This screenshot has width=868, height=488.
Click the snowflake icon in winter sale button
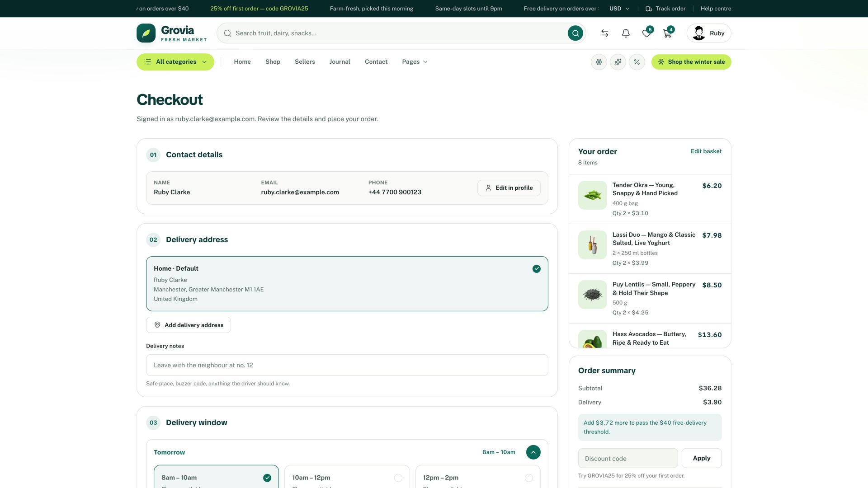[x=661, y=62]
